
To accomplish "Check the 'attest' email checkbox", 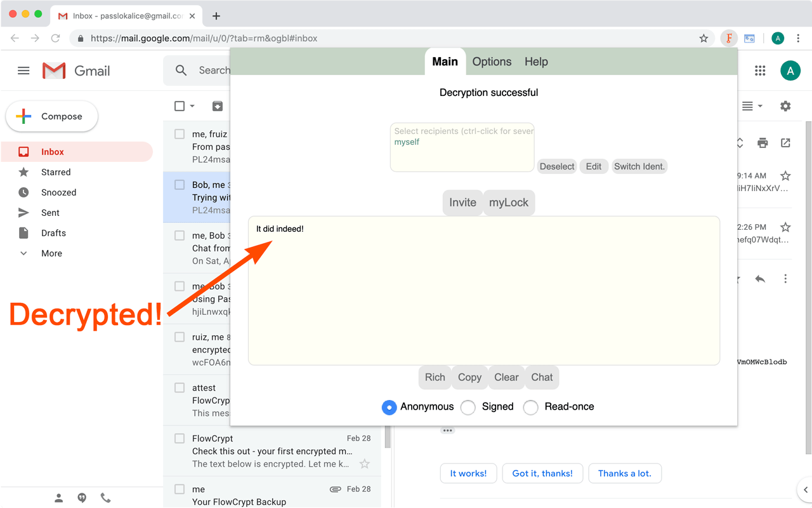I will point(180,388).
